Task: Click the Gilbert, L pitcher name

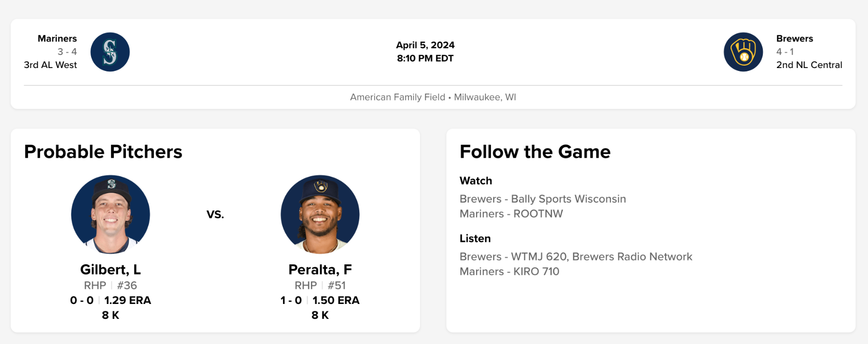Action: coord(110,269)
